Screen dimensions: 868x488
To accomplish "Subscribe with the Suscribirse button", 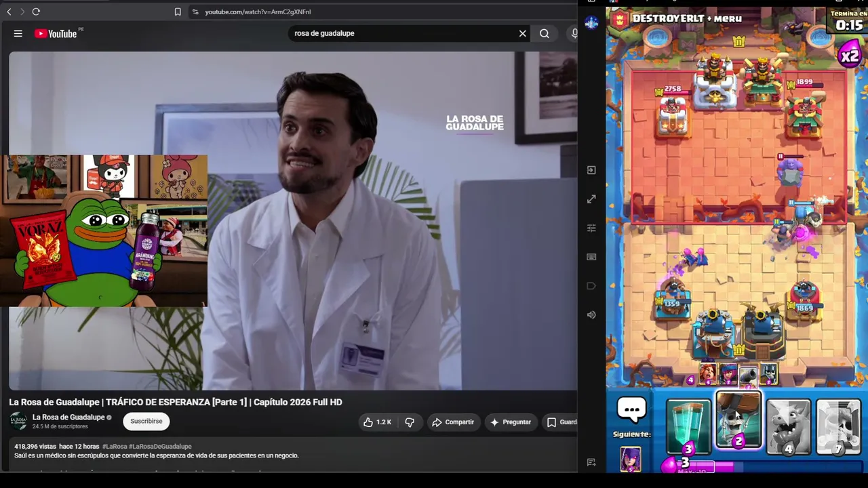I will point(146,422).
